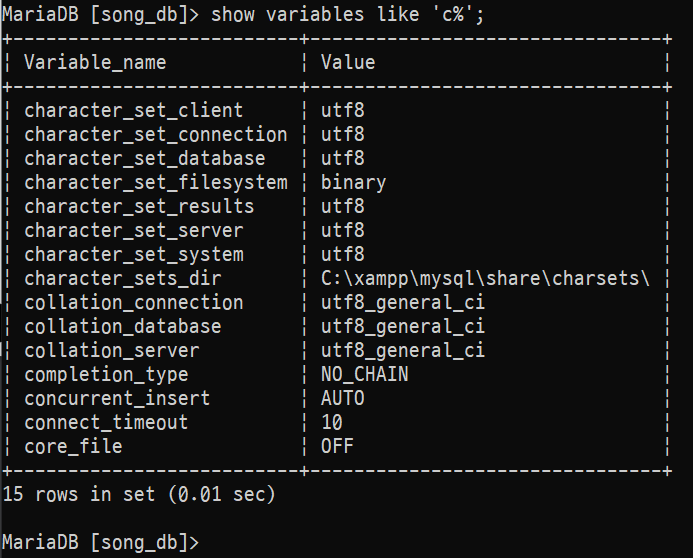Click the C:\xampp\mysql\share\charsets\ path value
The image size is (693, 558).
pyautogui.click(x=485, y=278)
